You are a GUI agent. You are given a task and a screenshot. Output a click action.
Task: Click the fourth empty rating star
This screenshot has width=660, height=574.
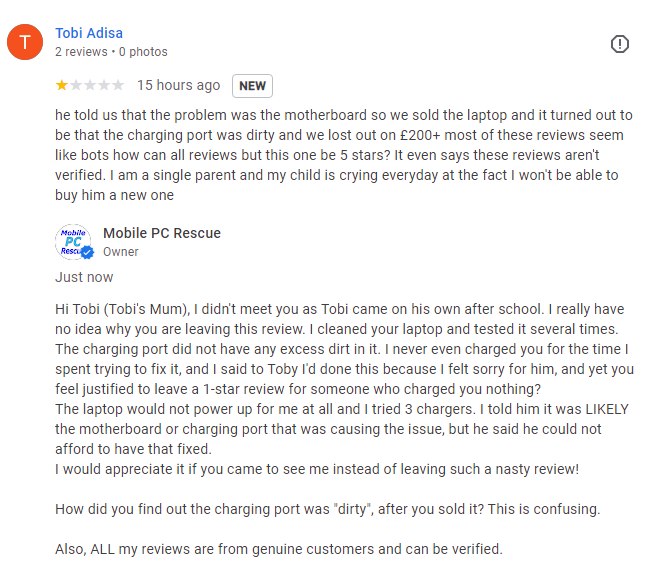pos(104,86)
